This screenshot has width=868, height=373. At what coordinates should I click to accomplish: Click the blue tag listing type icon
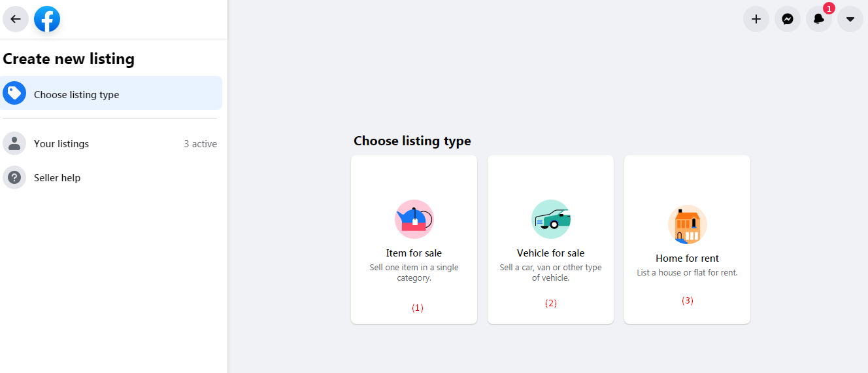(x=14, y=94)
